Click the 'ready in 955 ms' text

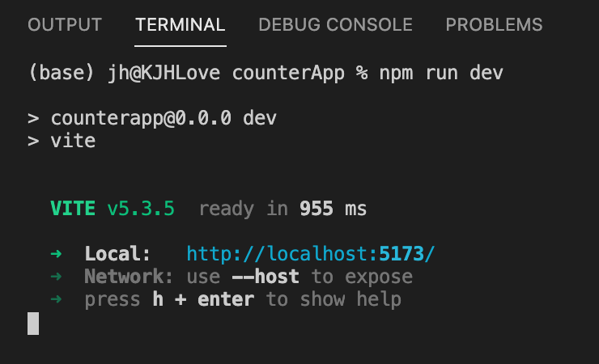click(283, 209)
